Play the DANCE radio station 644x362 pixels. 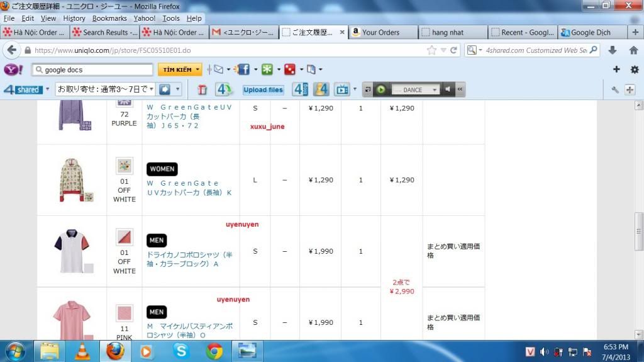pos(380,89)
